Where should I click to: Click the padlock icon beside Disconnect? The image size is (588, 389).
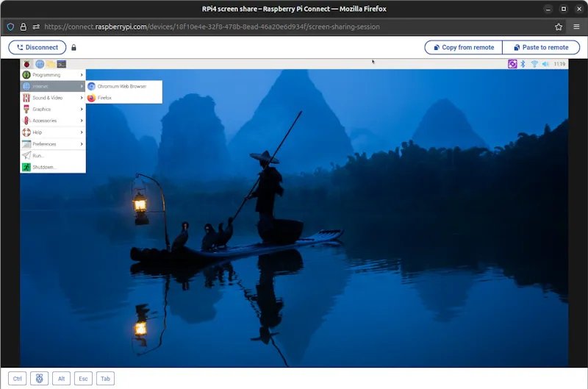[x=74, y=47]
